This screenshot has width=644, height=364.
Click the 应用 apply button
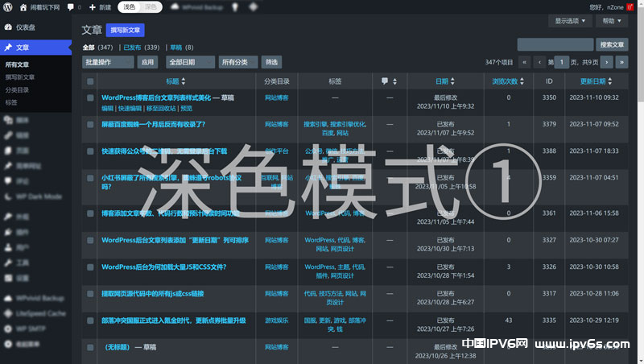coord(147,62)
